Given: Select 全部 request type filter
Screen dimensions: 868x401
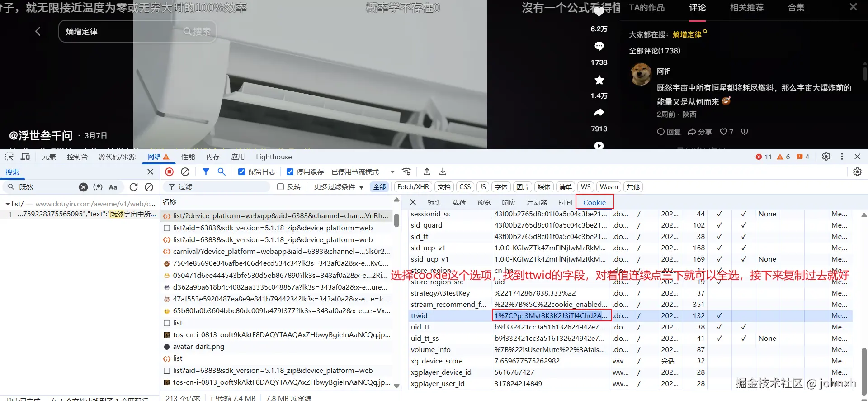Looking at the screenshot, I should click(x=379, y=187).
